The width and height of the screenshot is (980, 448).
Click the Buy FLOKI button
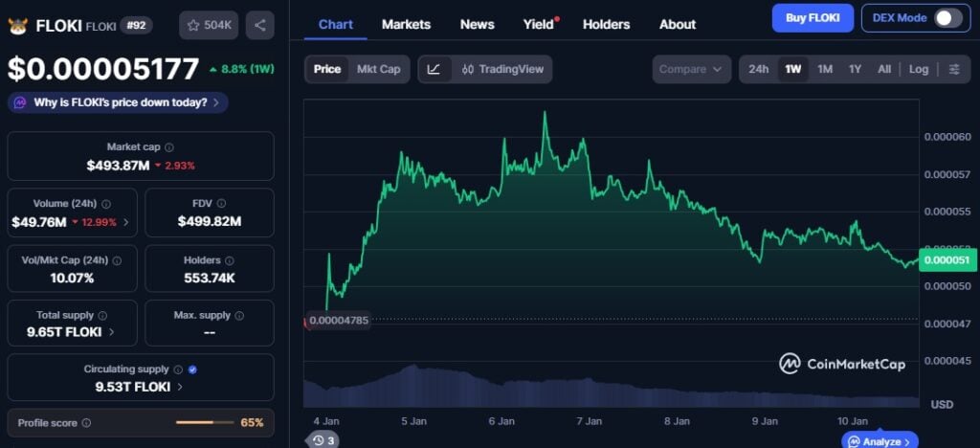812,18
